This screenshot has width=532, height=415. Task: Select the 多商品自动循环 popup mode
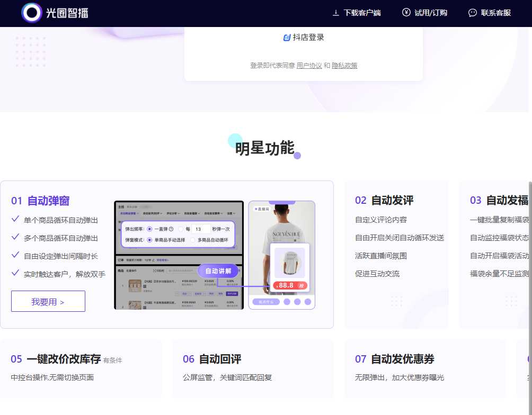coord(193,240)
